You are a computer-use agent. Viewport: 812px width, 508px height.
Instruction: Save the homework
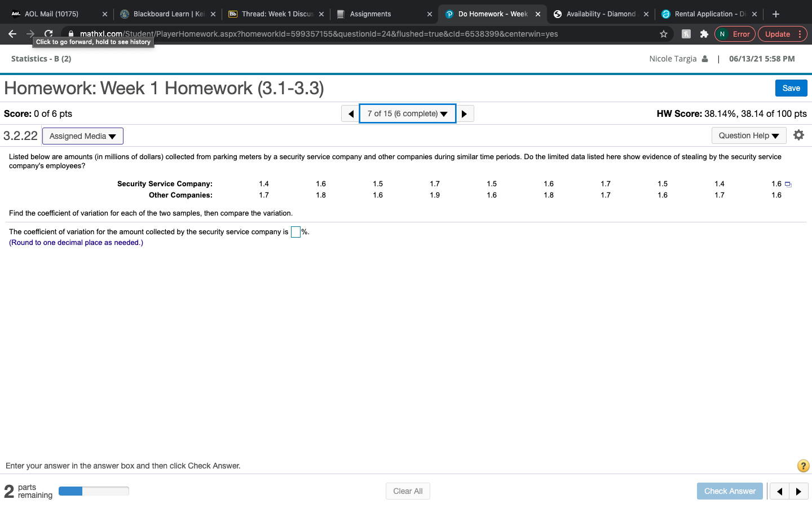[x=791, y=88]
